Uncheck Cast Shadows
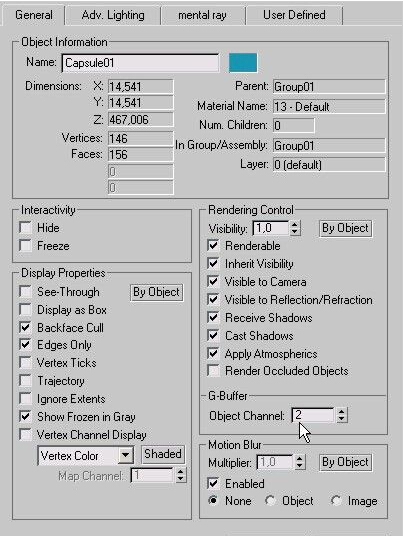 (x=213, y=335)
